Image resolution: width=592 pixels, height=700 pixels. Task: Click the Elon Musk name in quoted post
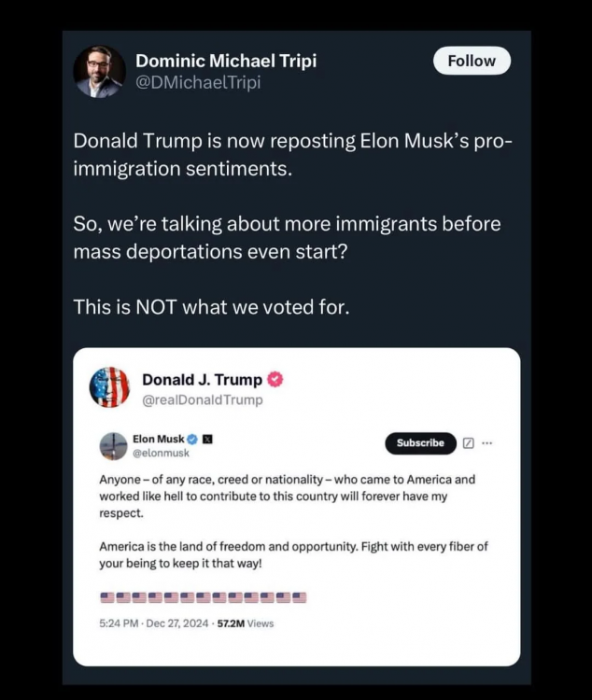coord(158,439)
